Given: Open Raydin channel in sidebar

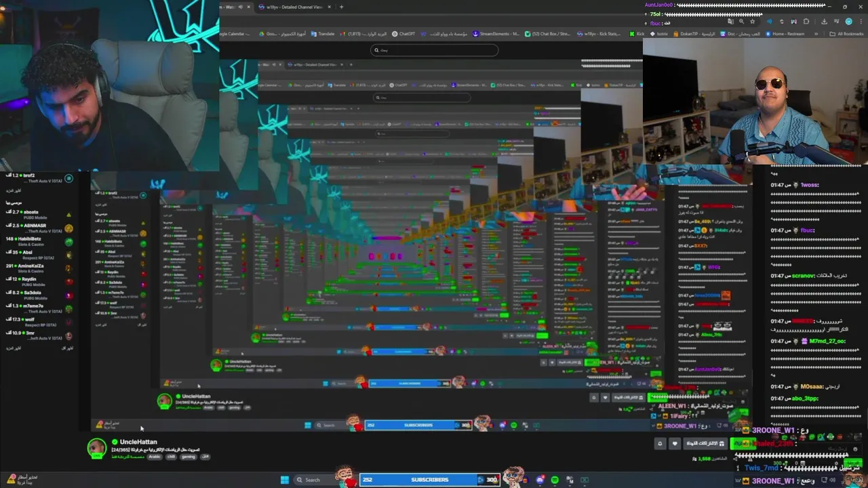Looking at the screenshot, I should click(x=39, y=282).
